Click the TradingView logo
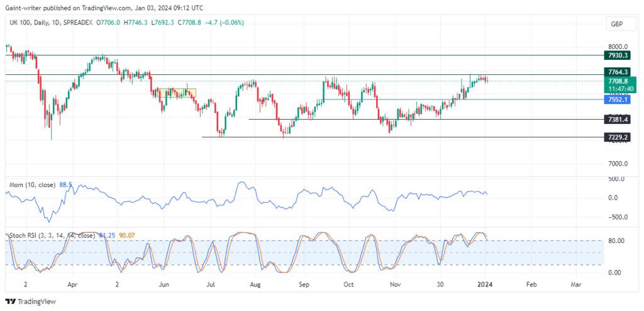Screen dimensions: 644x311 (30, 302)
